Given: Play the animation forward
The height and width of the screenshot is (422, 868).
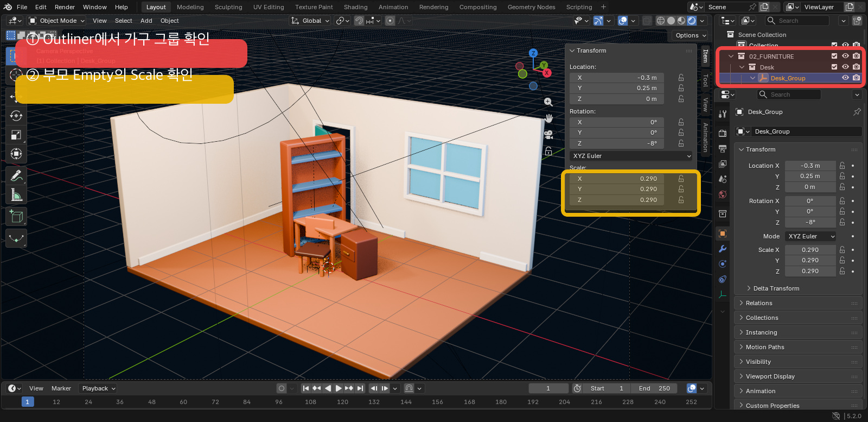Looking at the screenshot, I should pos(338,388).
